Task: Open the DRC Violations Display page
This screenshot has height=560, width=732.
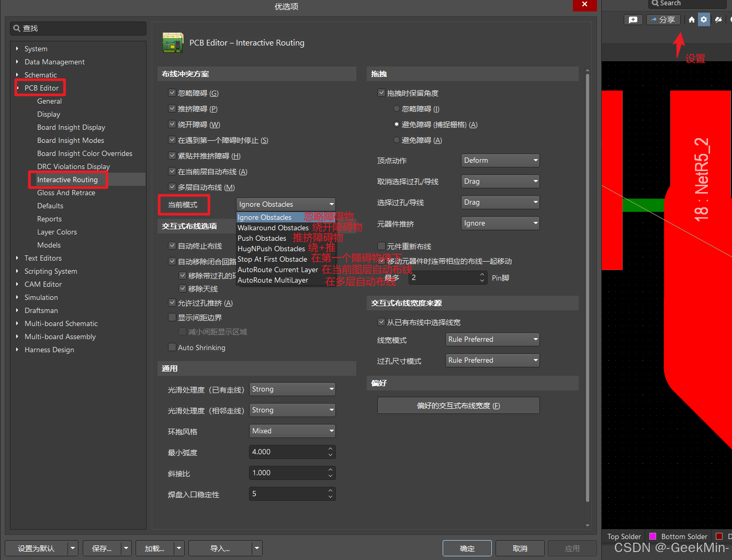Action: [x=73, y=166]
